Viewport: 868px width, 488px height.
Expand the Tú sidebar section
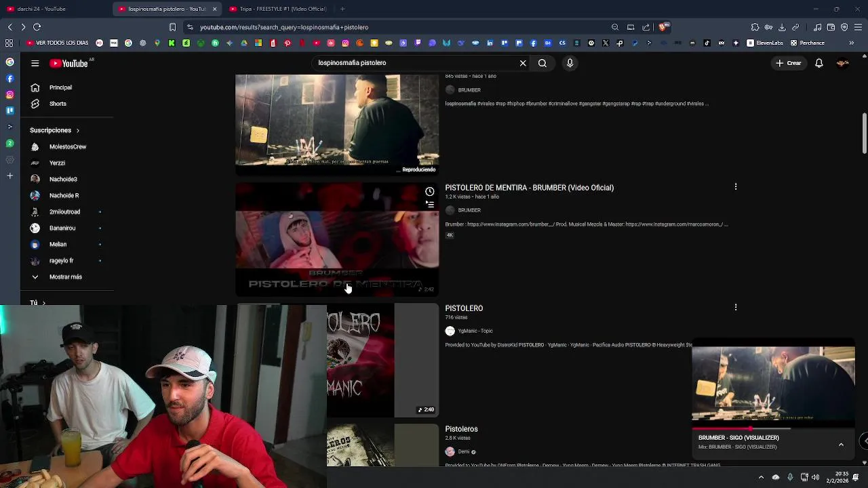point(37,302)
